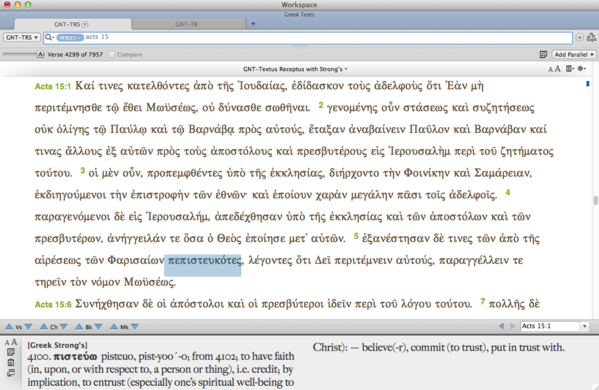This screenshot has width=599, height=390.
Task: Increase text size with large A in text pane
Action: pyautogui.click(x=557, y=69)
